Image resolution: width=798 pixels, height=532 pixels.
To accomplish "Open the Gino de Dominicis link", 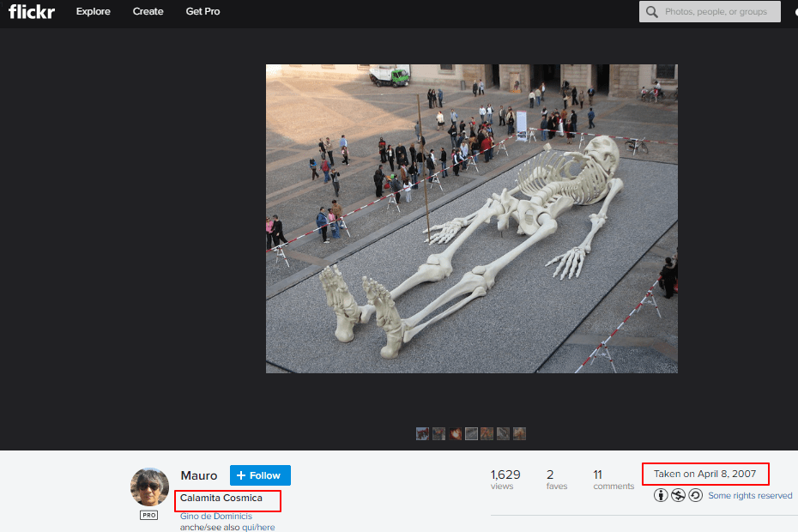I will point(216,517).
